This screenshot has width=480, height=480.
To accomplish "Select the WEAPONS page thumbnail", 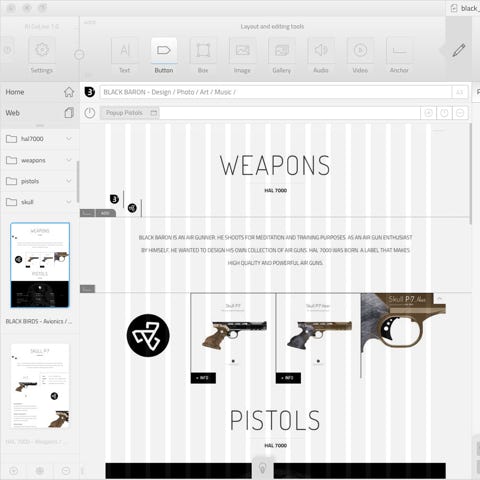I will coord(40,265).
